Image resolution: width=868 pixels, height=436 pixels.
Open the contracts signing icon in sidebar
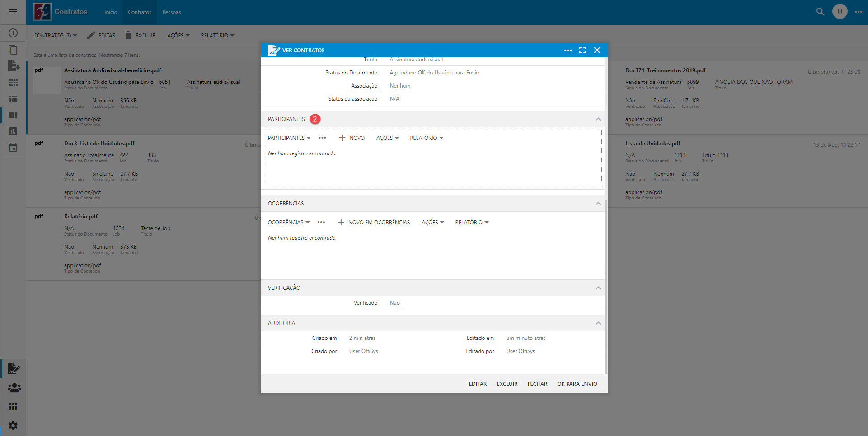point(14,369)
